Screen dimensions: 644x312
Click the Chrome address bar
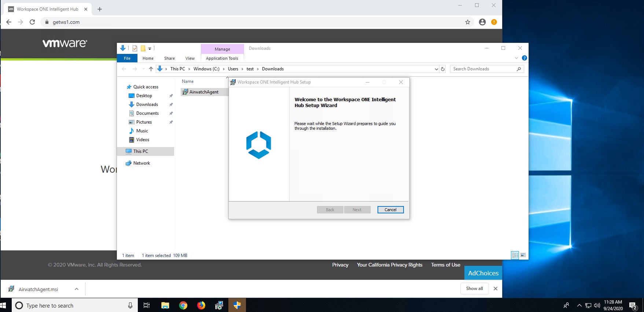pyautogui.click(x=257, y=22)
